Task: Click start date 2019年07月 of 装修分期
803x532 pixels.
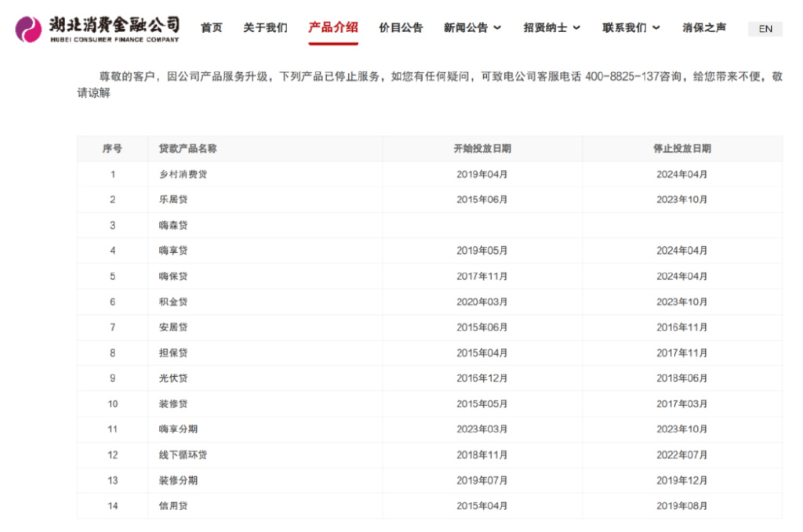Action: [x=482, y=480]
